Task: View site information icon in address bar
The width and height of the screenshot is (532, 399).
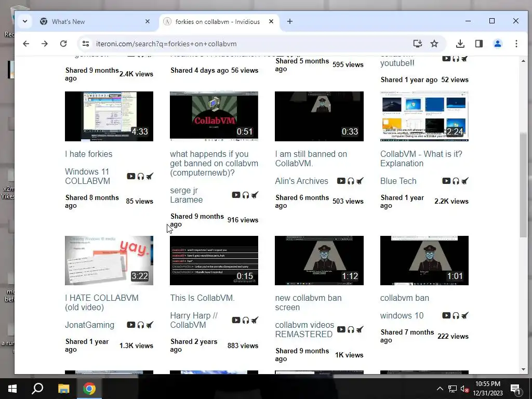Action: point(86,44)
